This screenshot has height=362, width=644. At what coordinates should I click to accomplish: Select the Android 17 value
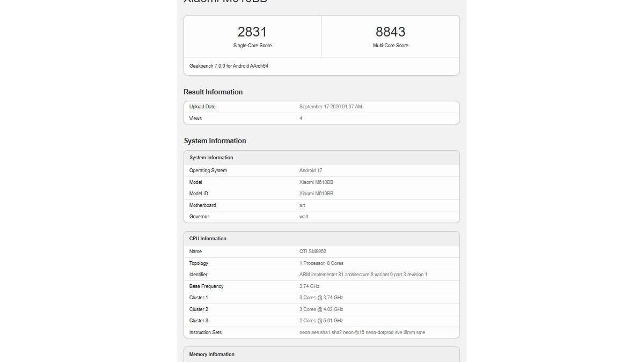coord(311,171)
